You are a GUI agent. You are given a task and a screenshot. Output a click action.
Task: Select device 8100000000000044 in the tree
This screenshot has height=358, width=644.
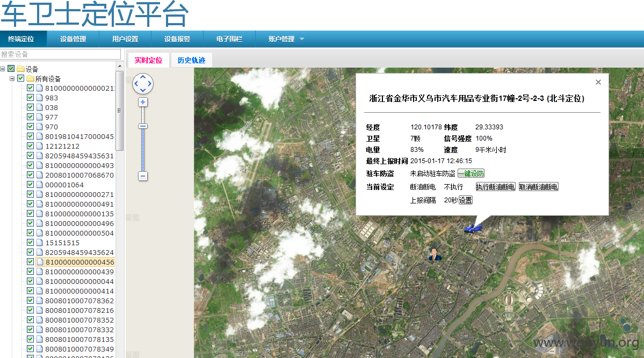(x=79, y=281)
